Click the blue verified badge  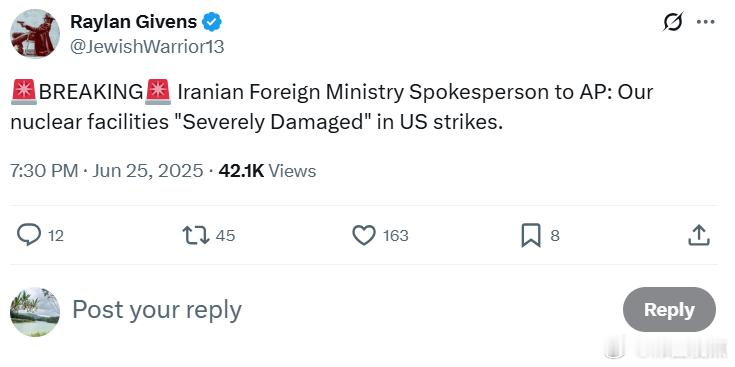coord(212,22)
